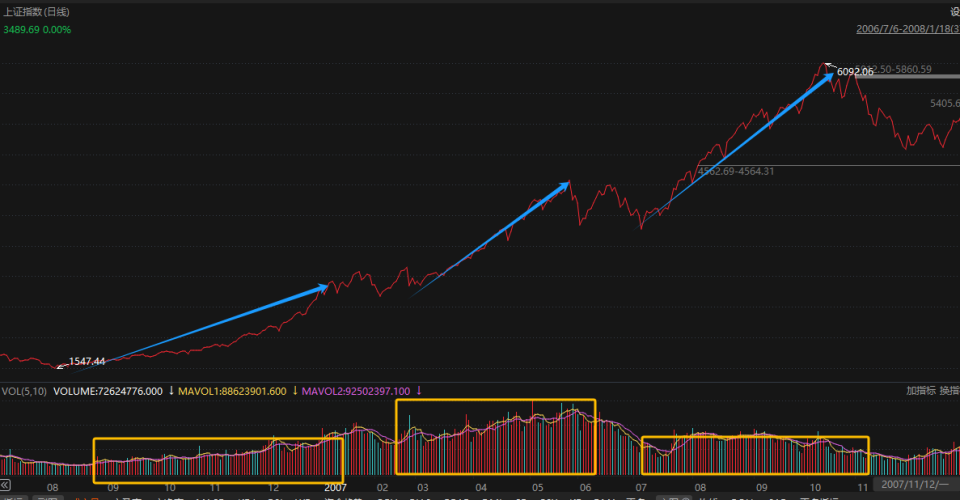This screenshot has width=960, height=500.
Task: Select the 1547.44 low price label
Action: point(87,361)
